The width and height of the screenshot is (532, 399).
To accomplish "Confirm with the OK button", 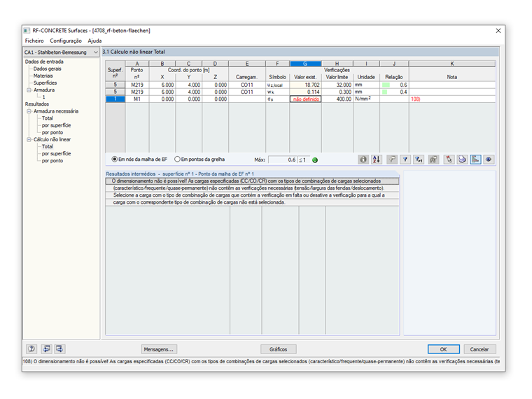I will pyautogui.click(x=443, y=349).
